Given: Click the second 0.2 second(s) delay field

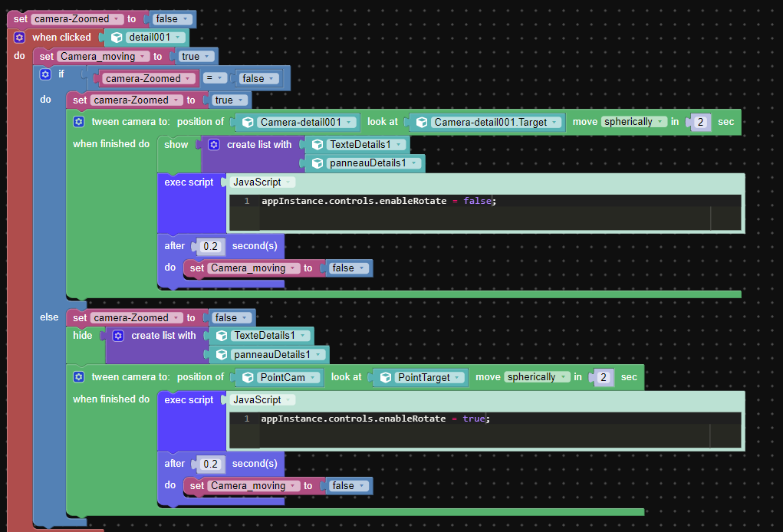Looking at the screenshot, I should [x=210, y=464].
